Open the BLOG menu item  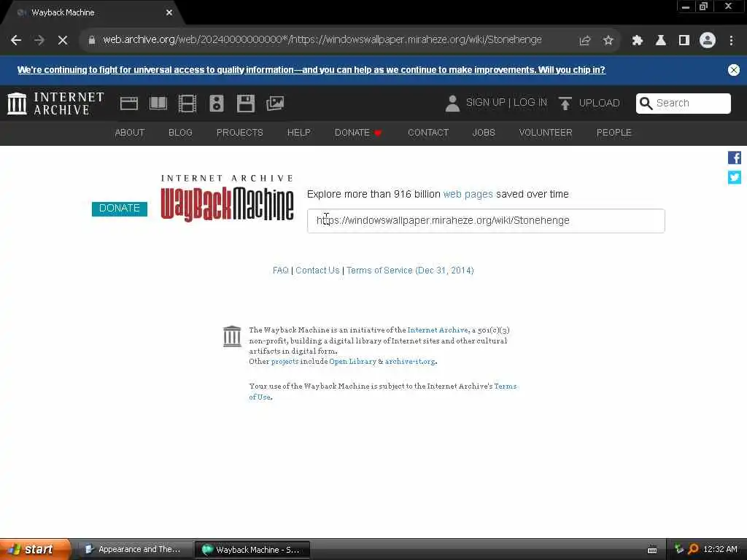click(180, 133)
